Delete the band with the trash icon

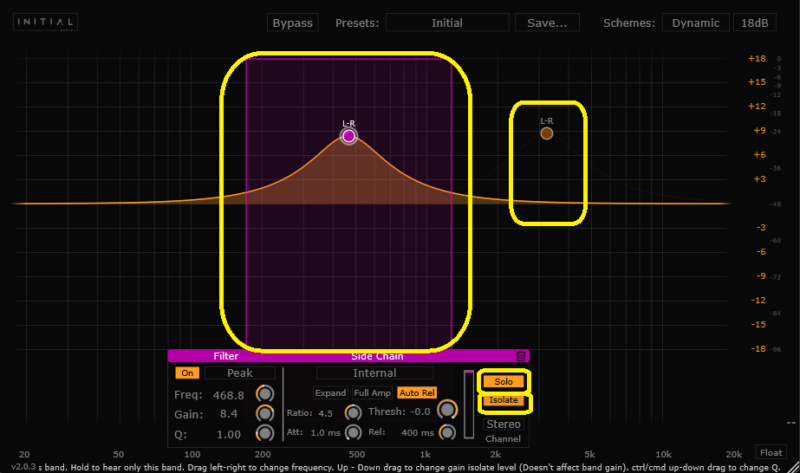[x=521, y=355]
